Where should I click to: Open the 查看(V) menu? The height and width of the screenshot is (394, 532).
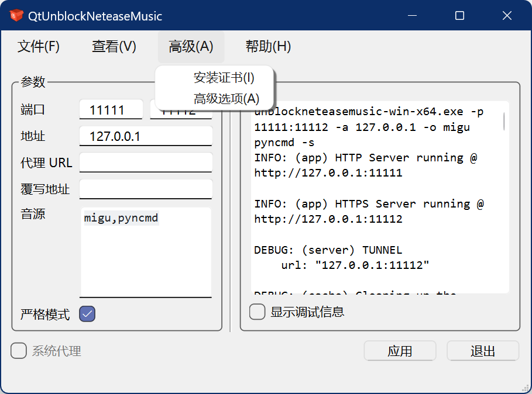114,47
